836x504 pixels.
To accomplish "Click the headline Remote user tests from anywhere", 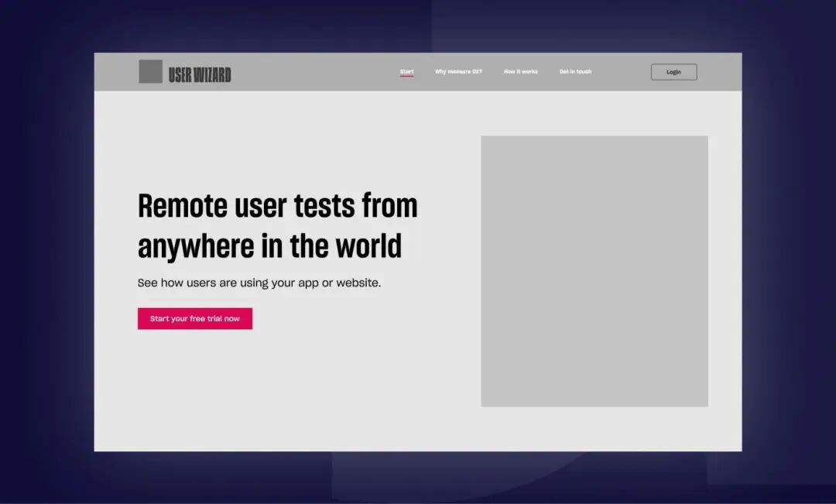I will click(278, 226).
